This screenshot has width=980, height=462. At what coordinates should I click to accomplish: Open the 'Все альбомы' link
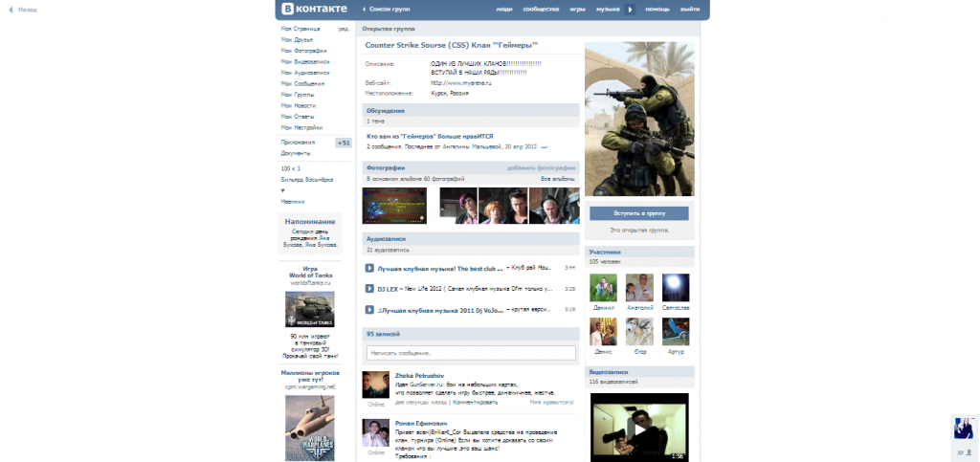pyautogui.click(x=558, y=179)
